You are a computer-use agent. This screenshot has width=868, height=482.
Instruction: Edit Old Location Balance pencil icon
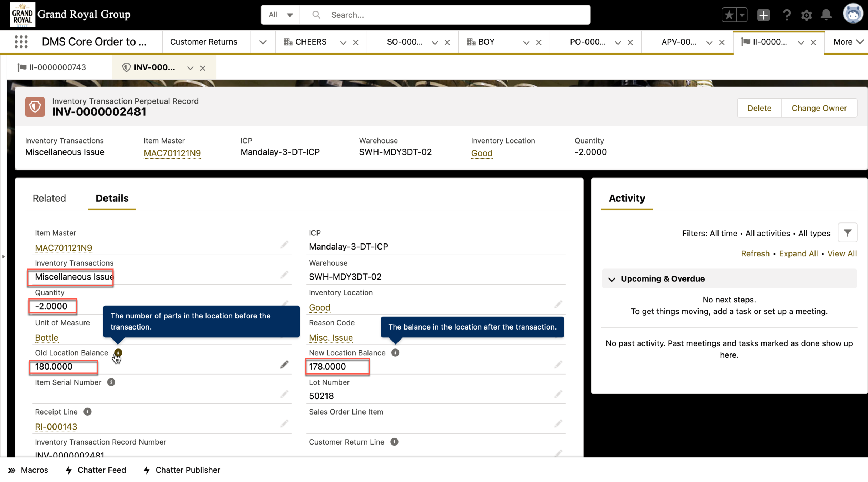284,365
